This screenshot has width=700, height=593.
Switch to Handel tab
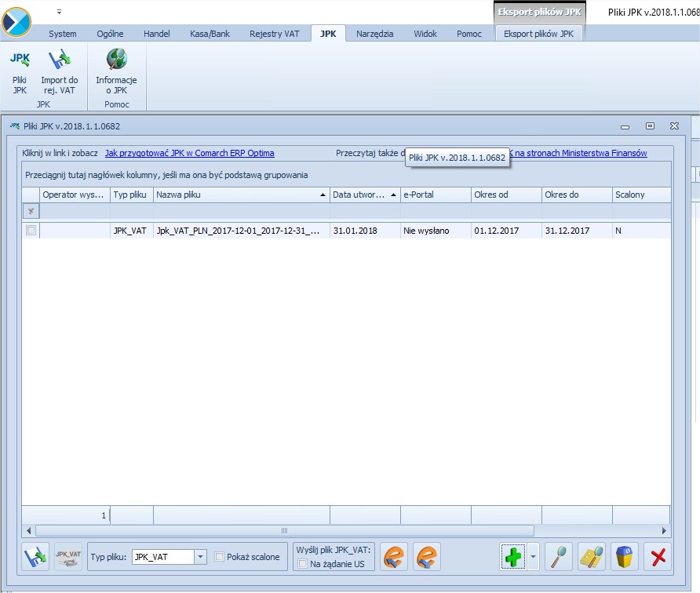157,34
